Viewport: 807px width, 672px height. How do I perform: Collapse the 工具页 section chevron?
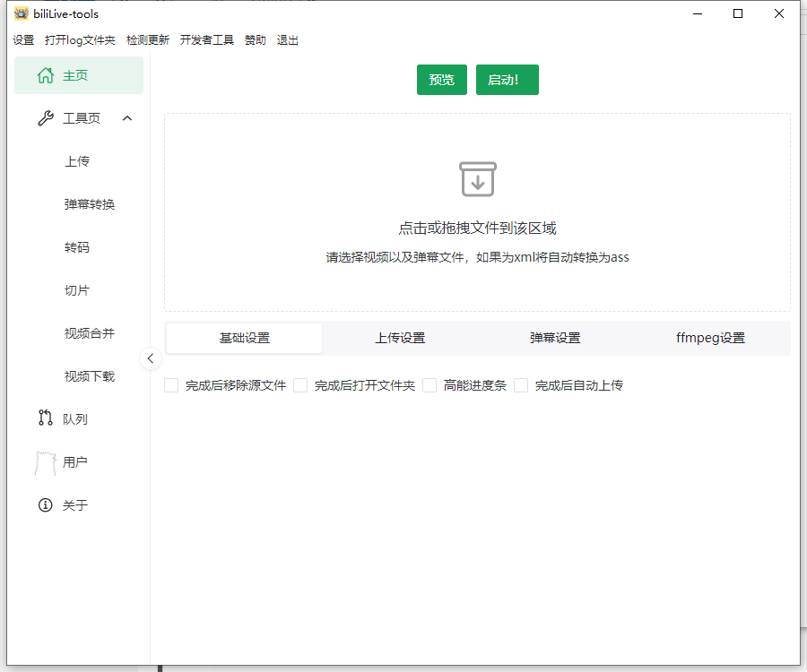pyautogui.click(x=127, y=117)
